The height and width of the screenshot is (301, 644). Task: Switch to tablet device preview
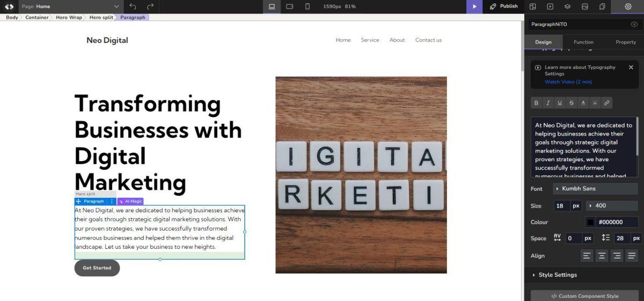coord(289,6)
